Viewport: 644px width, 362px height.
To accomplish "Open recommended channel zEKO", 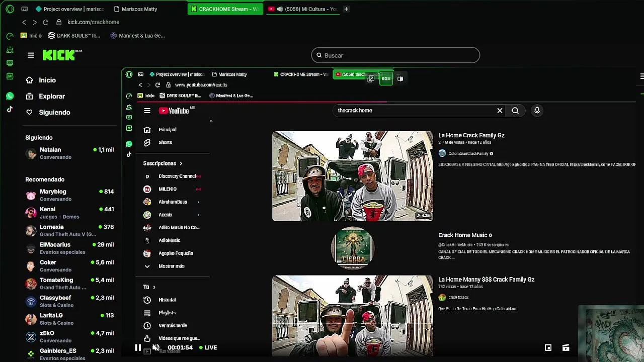I will (x=69, y=336).
